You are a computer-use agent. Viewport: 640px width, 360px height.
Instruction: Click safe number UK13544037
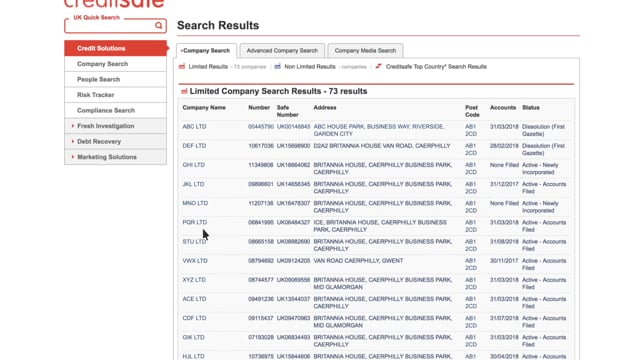[x=293, y=299]
